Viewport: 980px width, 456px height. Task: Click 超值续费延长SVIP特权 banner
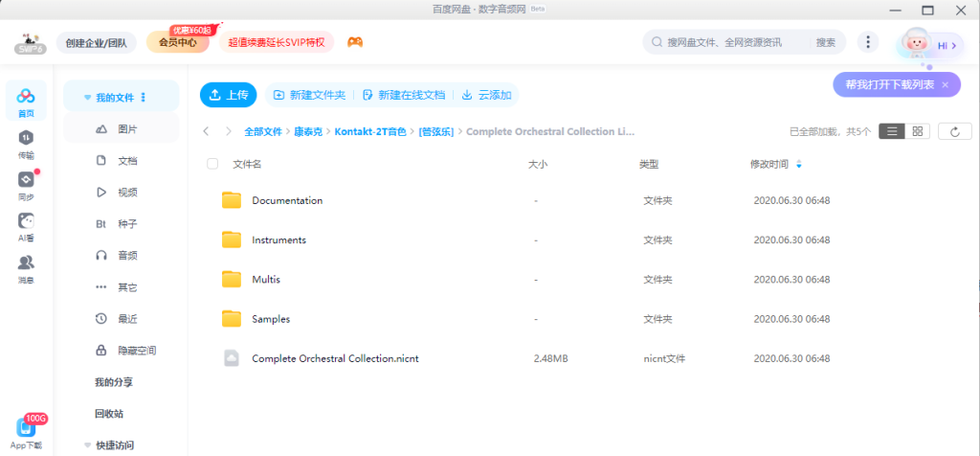[277, 42]
